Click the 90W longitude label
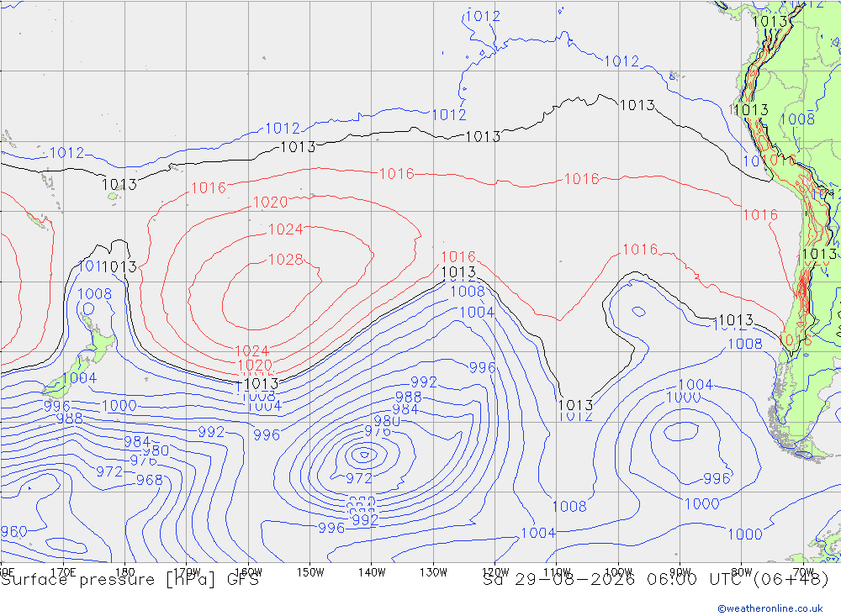841x616 pixels. coord(680,572)
